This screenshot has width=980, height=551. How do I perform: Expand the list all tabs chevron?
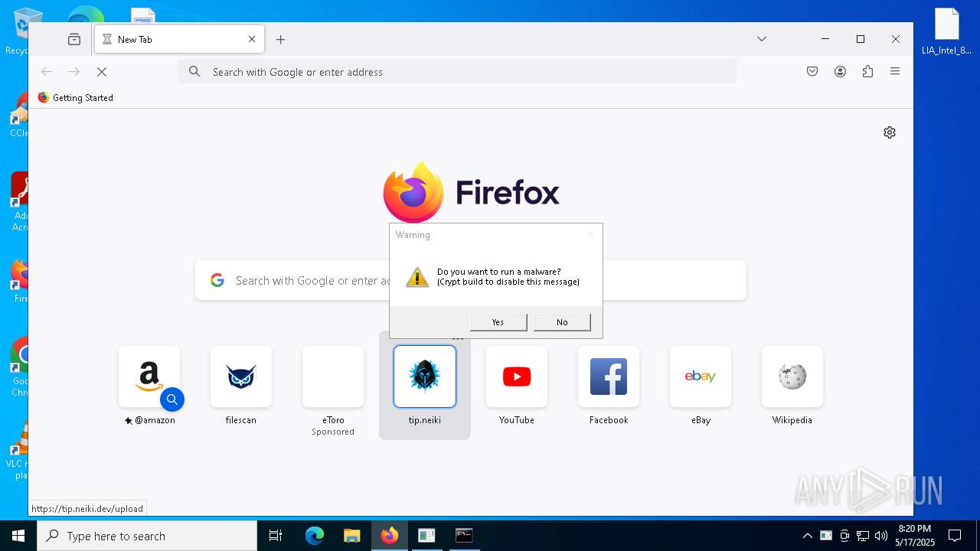click(x=762, y=39)
